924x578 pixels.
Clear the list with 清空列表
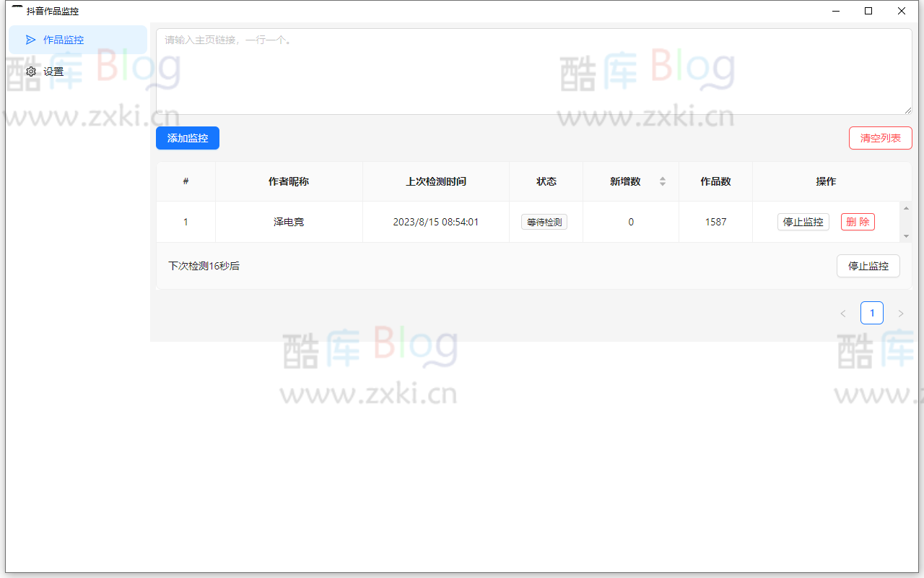[880, 138]
